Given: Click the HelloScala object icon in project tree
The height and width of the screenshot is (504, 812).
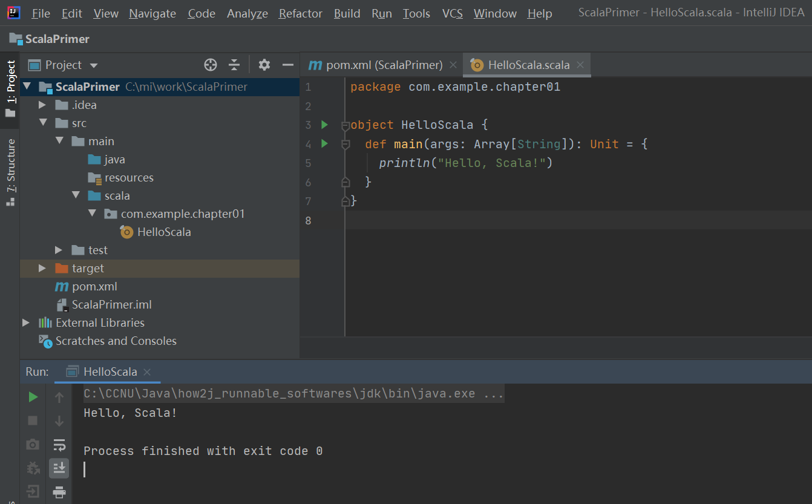Looking at the screenshot, I should coord(126,232).
